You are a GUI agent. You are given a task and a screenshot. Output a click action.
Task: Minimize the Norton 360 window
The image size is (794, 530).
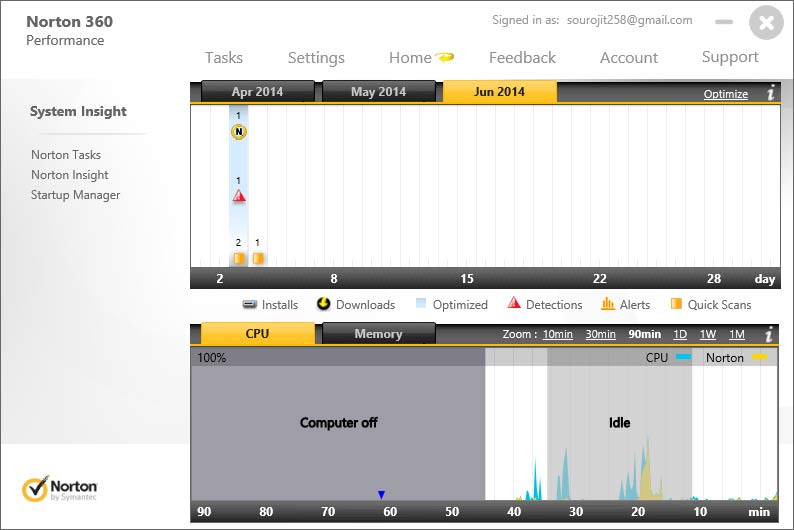click(x=724, y=22)
